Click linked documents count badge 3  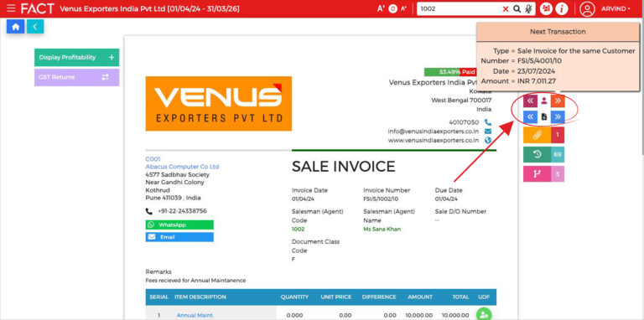[x=558, y=174]
